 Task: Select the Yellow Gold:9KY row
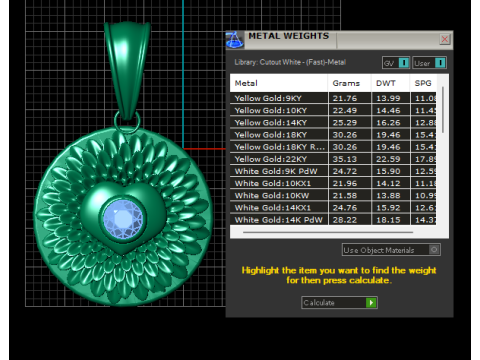pyautogui.click(x=333, y=98)
